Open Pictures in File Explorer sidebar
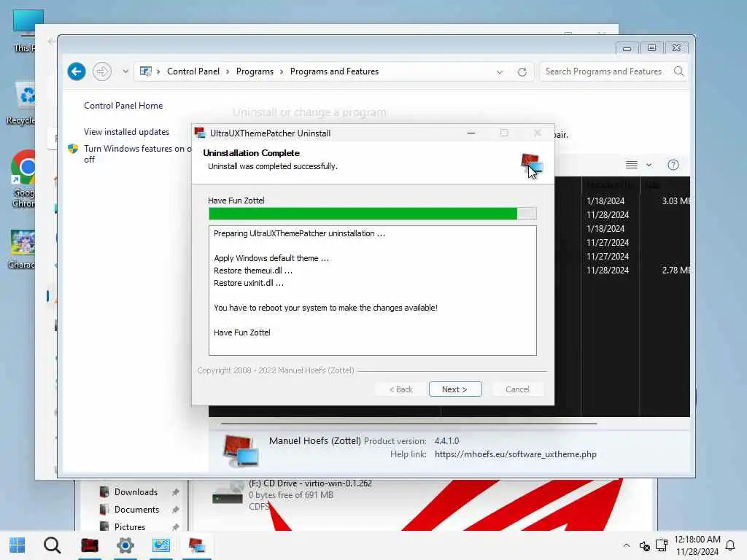This screenshot has height=560, width=747. 130,526
